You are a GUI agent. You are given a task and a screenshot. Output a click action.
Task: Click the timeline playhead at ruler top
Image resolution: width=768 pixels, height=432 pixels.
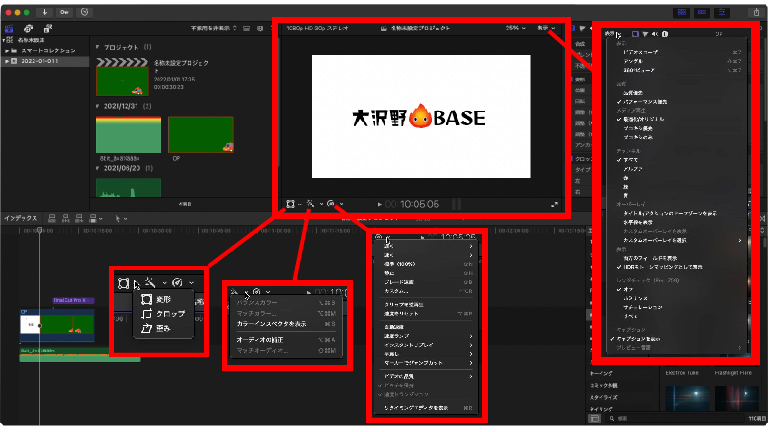pos(40,230)
